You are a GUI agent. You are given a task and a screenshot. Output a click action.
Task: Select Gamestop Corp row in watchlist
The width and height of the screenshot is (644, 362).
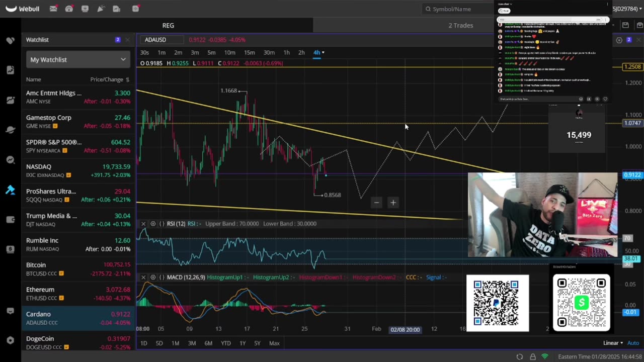[78, 122]
